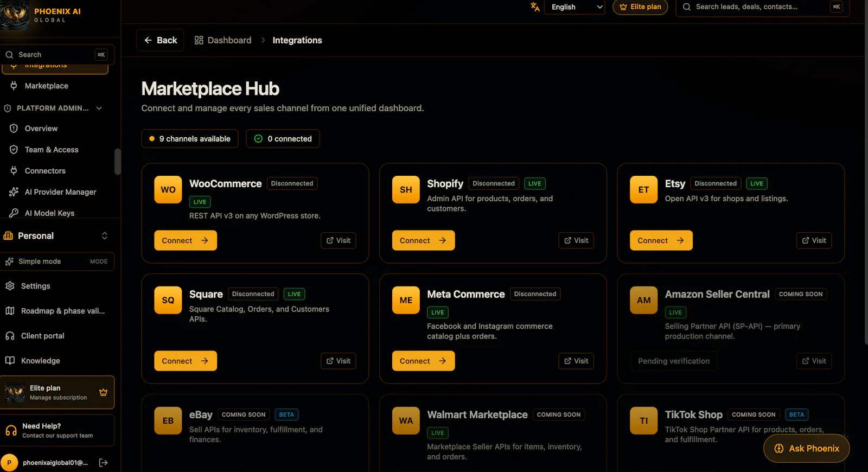Collapse the PLATFORM ADMIN section
868x472 pixels.
point(53,108)
